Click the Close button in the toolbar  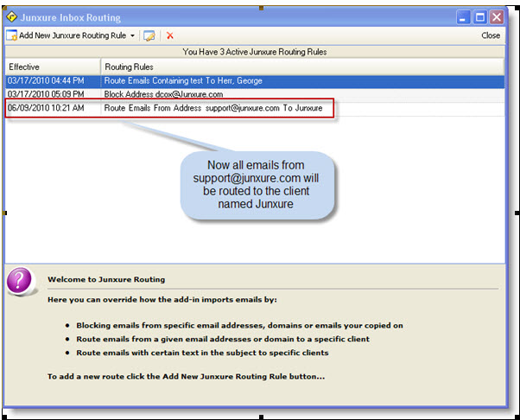coord(491,35)
